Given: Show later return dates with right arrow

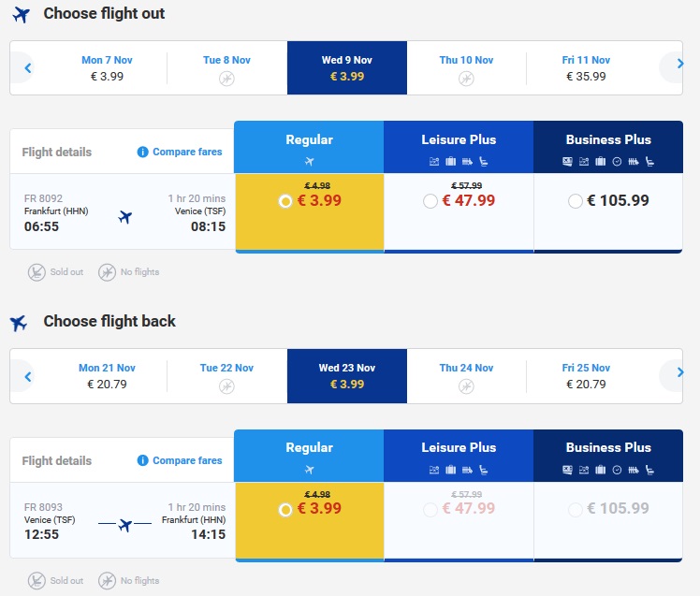Looking at the screenshot, I should coord(678,376).
